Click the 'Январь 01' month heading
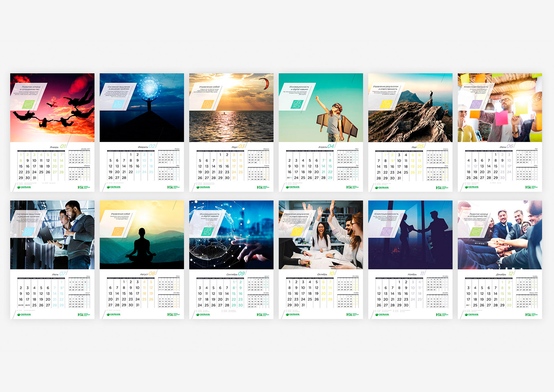 [x=58, y=146]
